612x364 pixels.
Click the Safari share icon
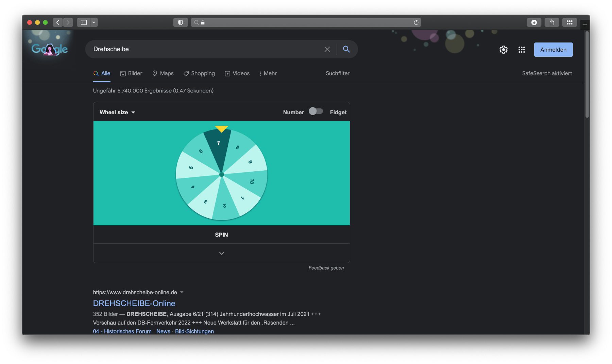551,22
